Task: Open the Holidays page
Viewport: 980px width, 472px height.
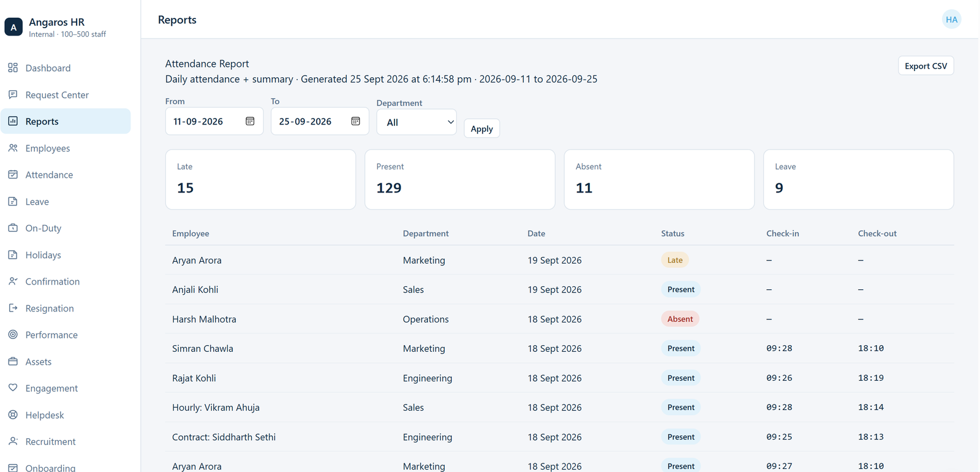Action: point(66,254)
